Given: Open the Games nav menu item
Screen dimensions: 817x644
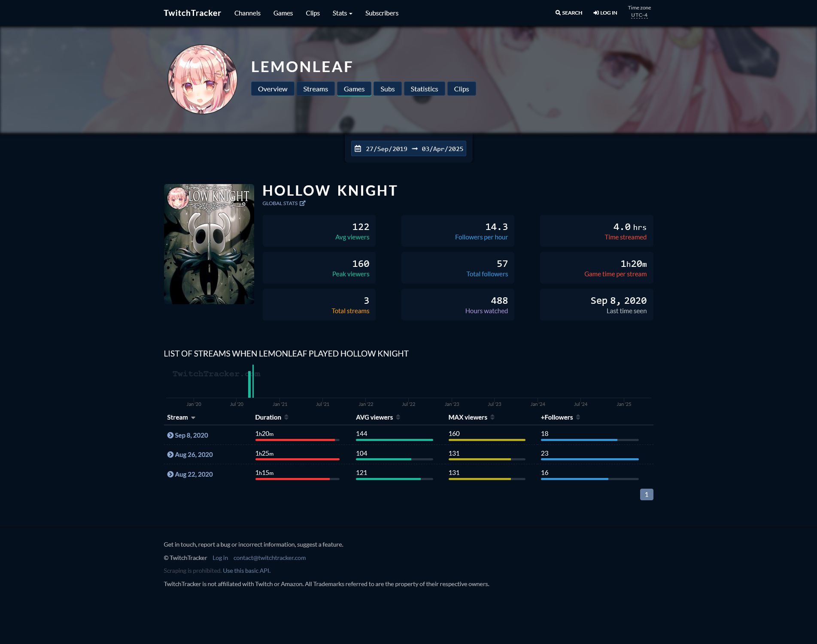Looking at the screenshot, I should tap(283, 13).
